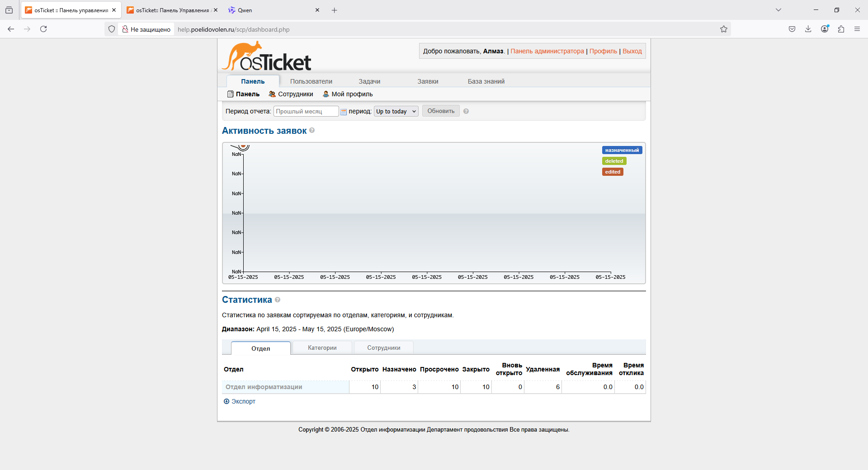Click help icon next to Статистика heading
Screen dimensions: 868x470
pyautogui.click(x=278, y=300)
